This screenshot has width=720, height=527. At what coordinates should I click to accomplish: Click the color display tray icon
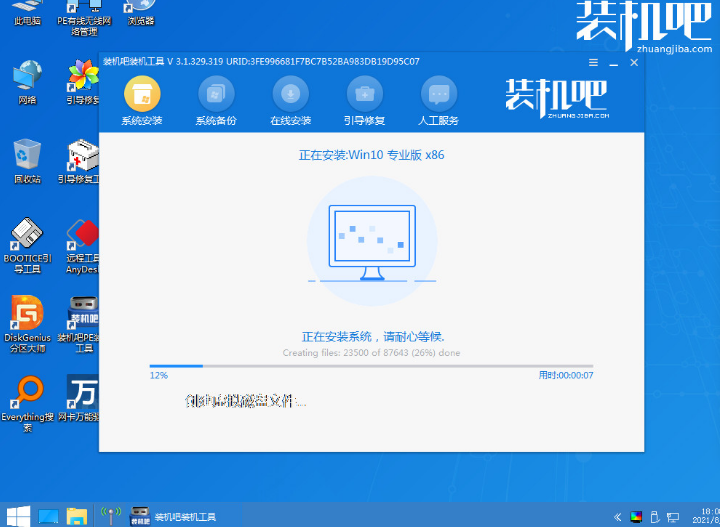(636, 517)
